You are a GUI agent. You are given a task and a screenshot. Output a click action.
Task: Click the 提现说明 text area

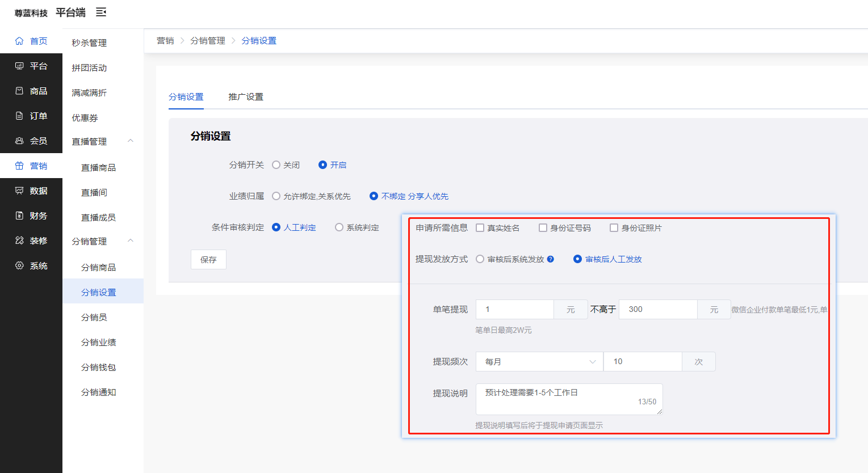569,399
